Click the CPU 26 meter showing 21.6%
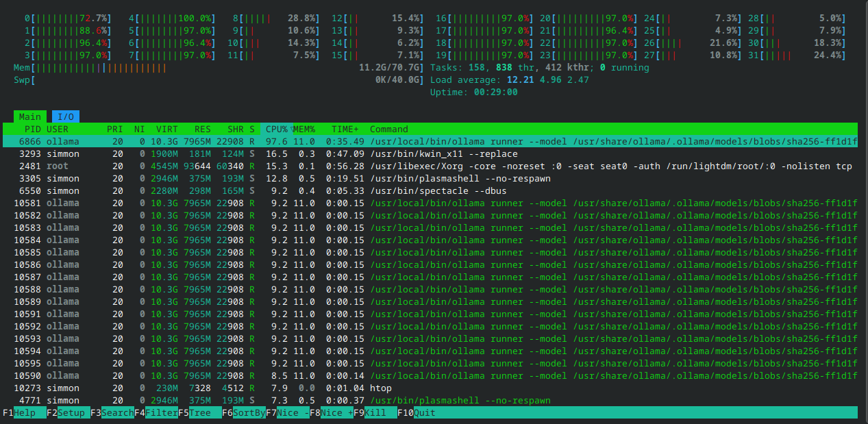The height and width of the screenshot is (424, 868). (693, 43)
